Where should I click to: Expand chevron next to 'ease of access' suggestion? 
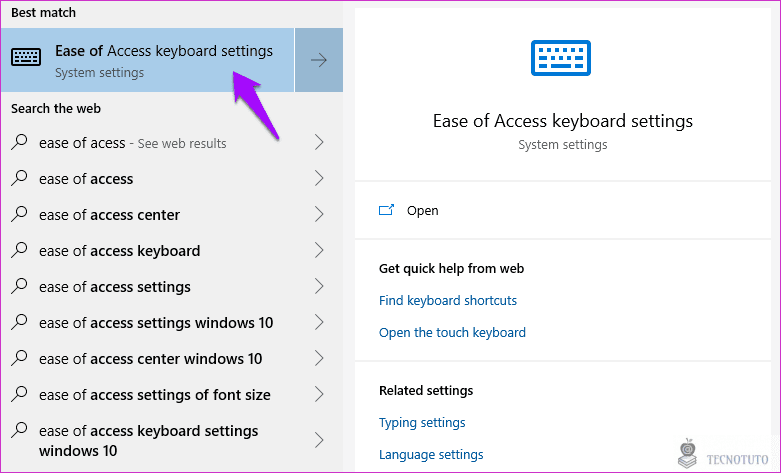pyautogui.click(x=319, y=178)
